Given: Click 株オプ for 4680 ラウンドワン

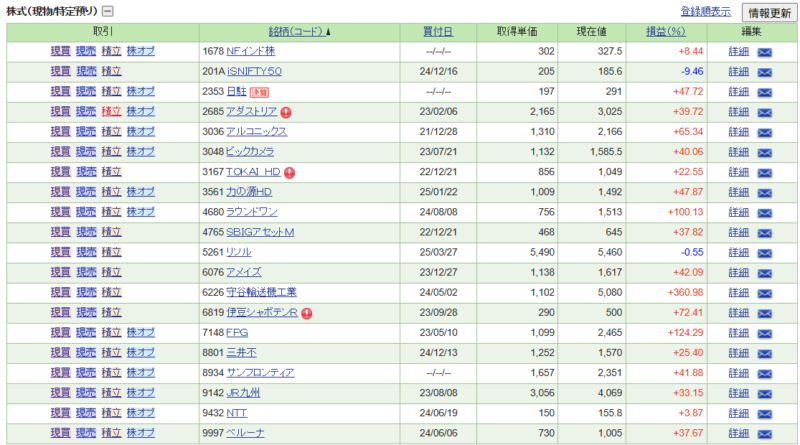Looking at the screenshot, I should point(140,212).
